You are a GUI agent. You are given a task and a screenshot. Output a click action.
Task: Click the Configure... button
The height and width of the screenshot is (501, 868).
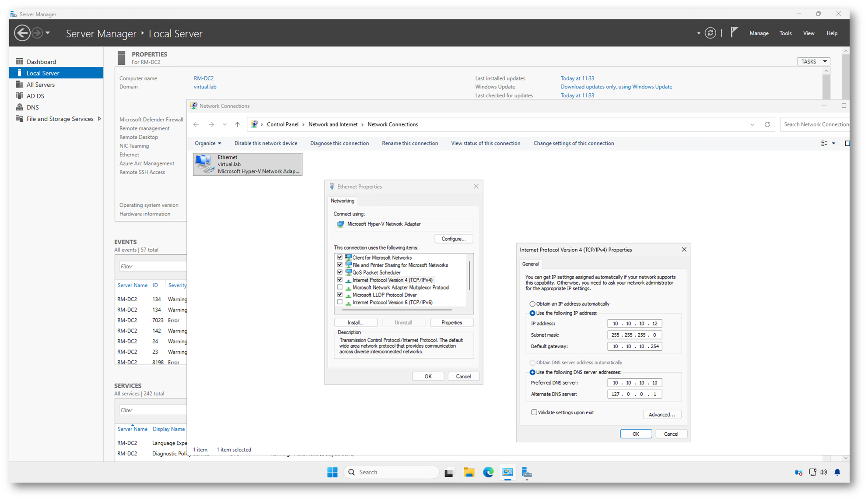(x=454, y=239)
